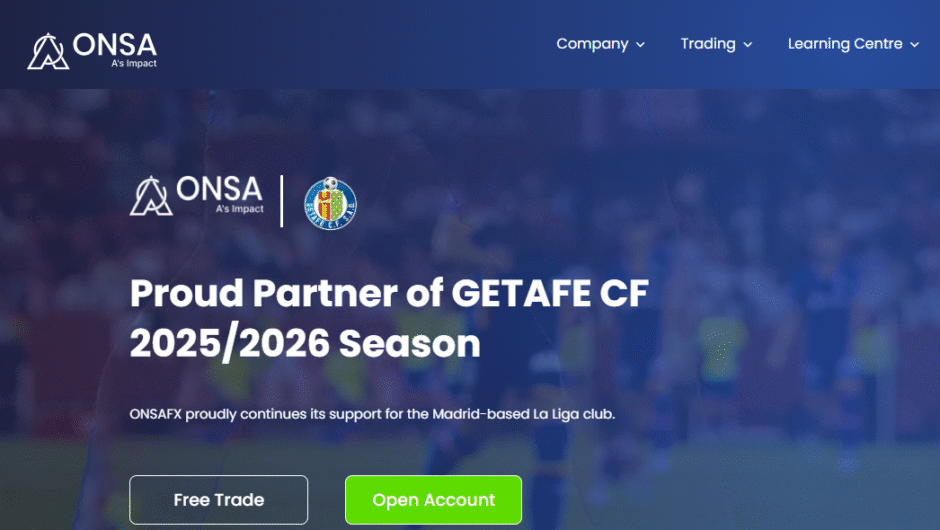Click the triangular A emblem in the header

point(48,52)
